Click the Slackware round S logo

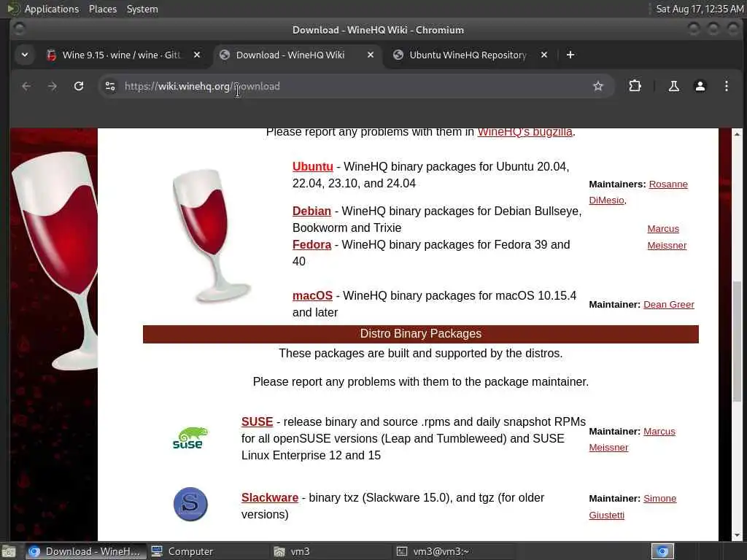190,504
